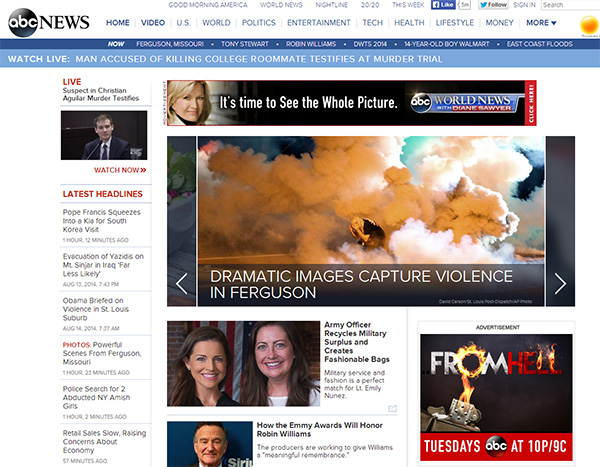Go to previous slide with left arrow
Viewport: 600px width, 467px height.
point(181,283)
